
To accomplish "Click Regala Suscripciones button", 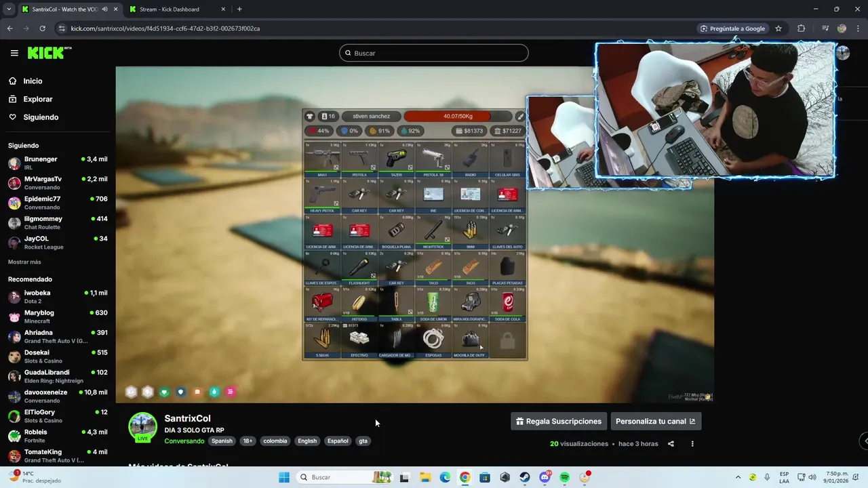I will [559, 421].
